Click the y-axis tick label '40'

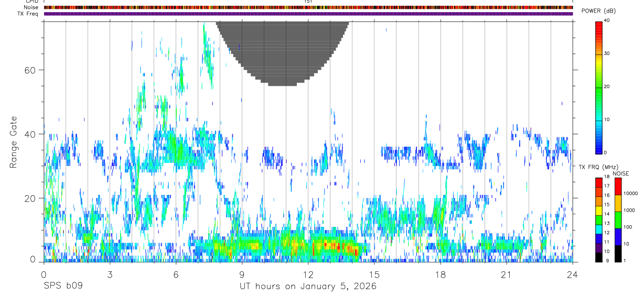29,134
